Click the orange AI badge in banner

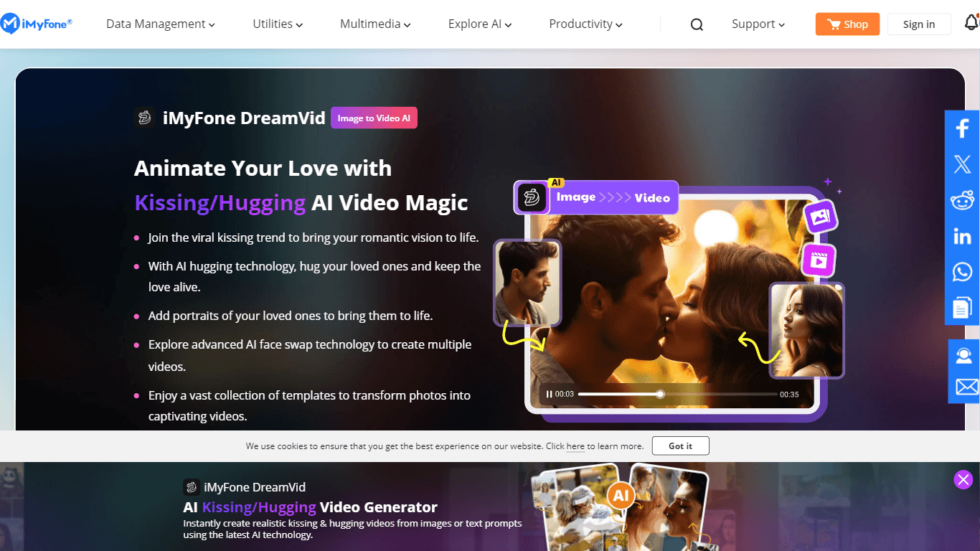click(620, 496)
